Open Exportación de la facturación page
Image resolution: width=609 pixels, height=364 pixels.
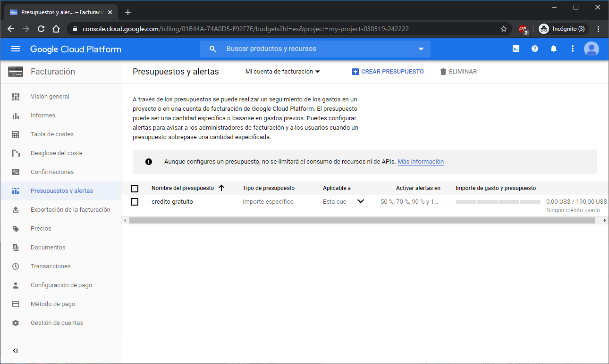tap(70, 210)
